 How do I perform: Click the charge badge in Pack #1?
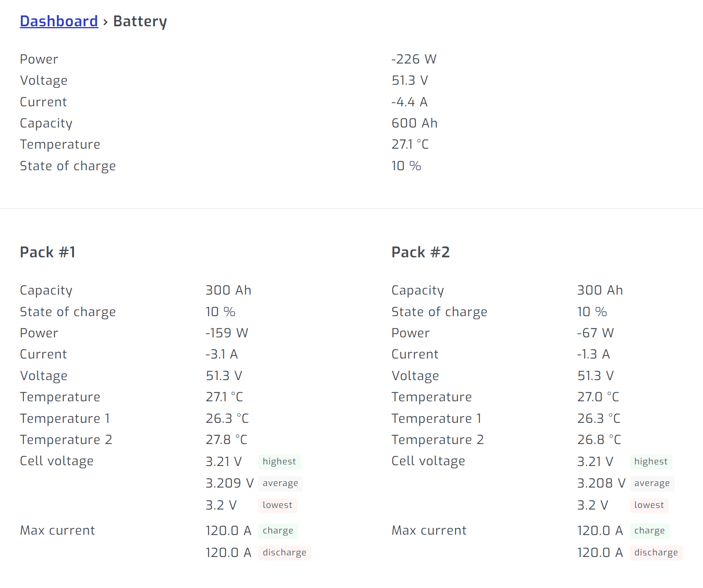278,531
